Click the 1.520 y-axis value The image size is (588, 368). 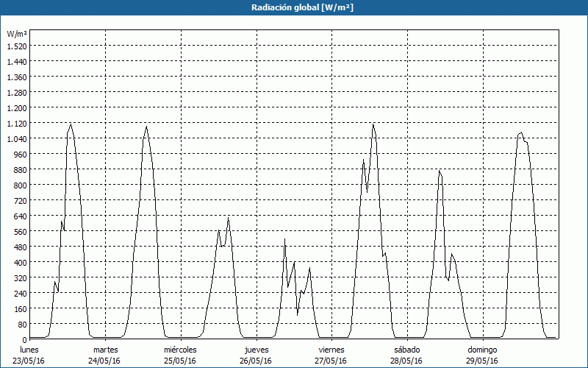pos(16,46)
